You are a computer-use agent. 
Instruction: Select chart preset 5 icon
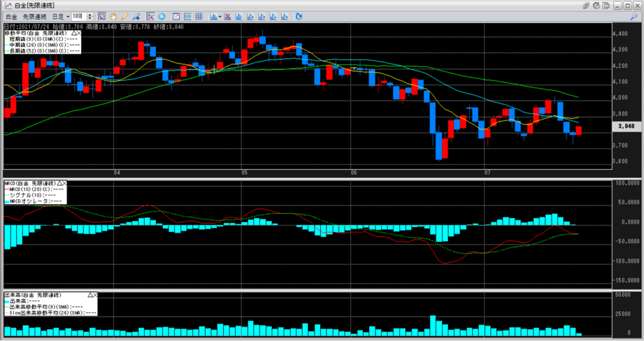[285, 17]
